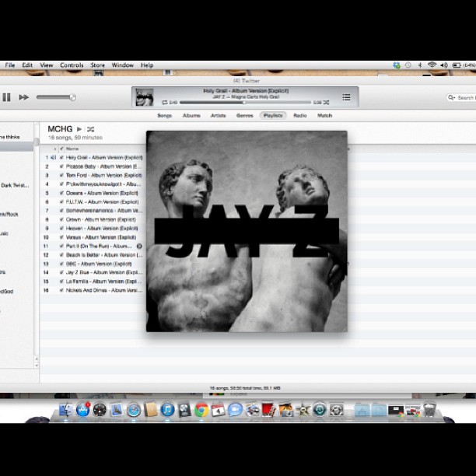Sort by the Name column header

coord(72,149)
